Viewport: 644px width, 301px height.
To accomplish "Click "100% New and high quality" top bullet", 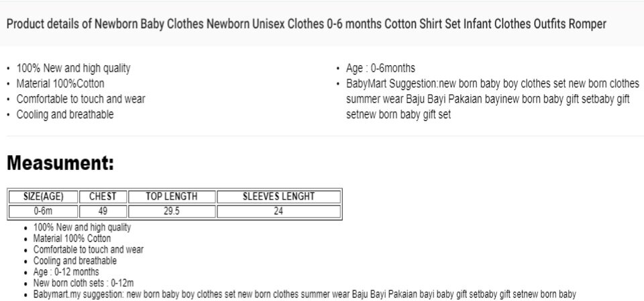I will coord(74,68).
